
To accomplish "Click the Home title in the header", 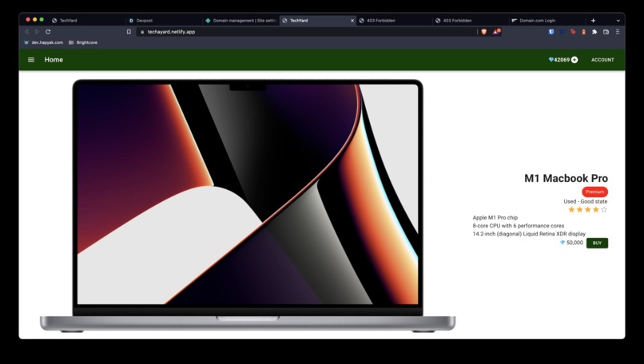I will 54,60.
